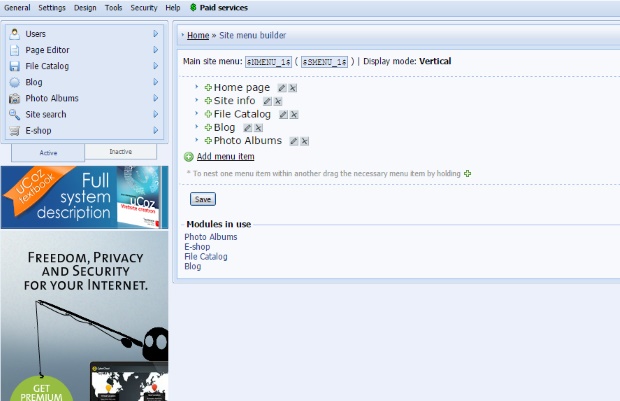Open the General menu

(17, 8)
